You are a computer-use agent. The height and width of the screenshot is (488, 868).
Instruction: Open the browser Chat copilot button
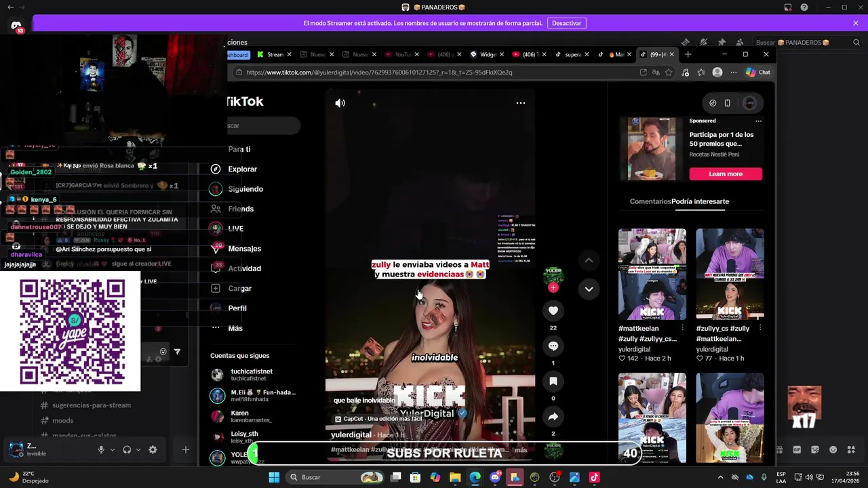(x=758, y=73)
